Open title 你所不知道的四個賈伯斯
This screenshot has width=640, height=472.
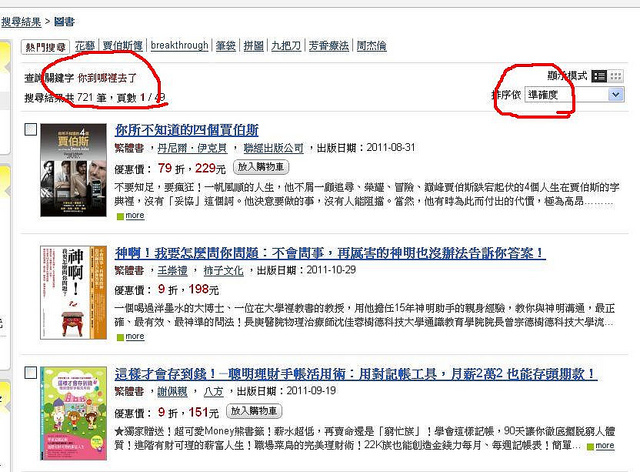click(x=187, y=130)
